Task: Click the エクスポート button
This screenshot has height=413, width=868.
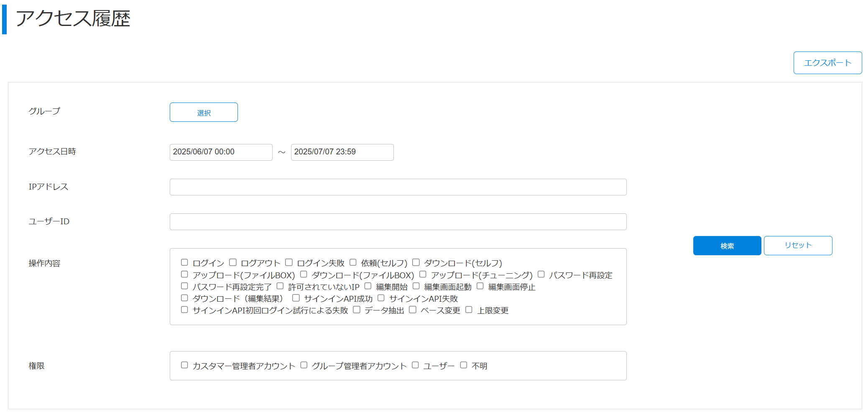Action: point(827,63)
